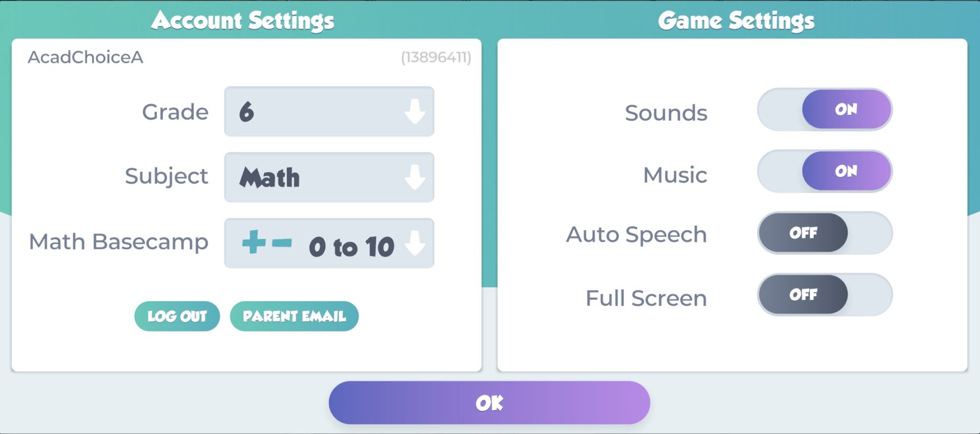Open the Subject dropdown showing Math

328,176
